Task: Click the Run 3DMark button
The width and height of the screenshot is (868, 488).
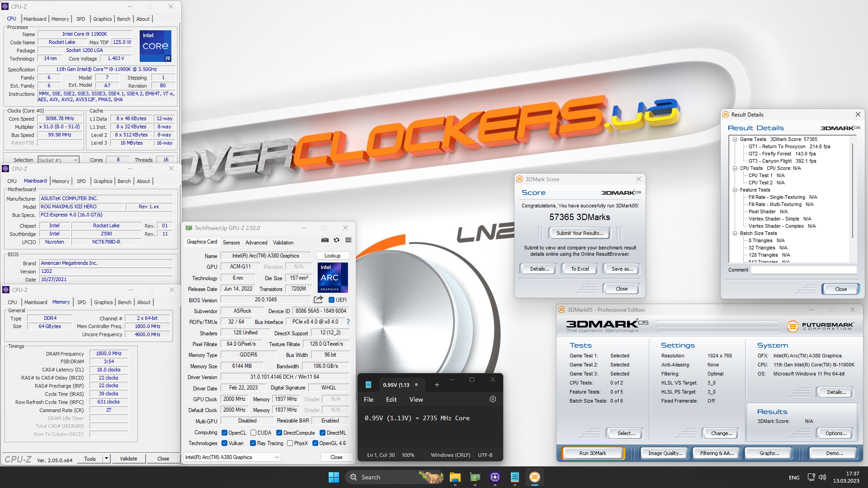Action: (x=593, y=453)
